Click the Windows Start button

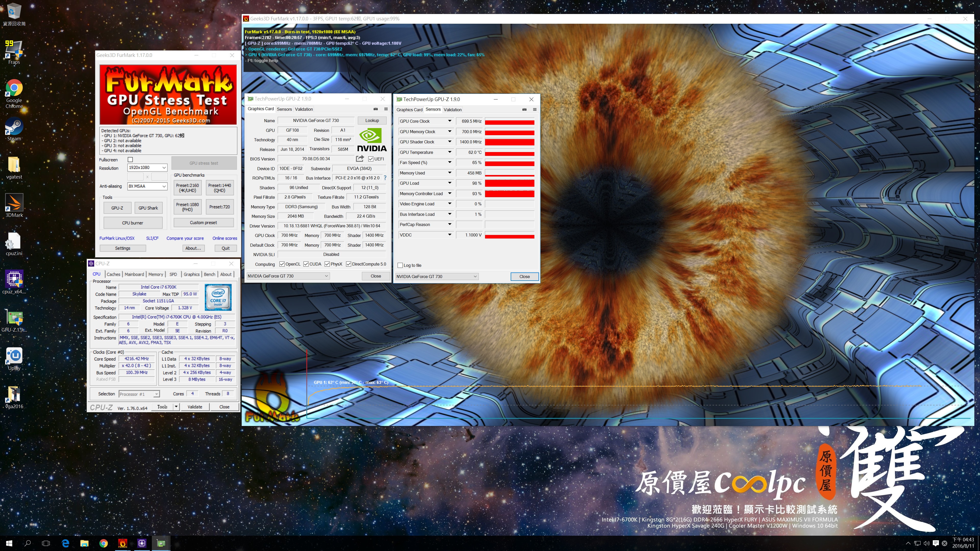pos(9,543)
